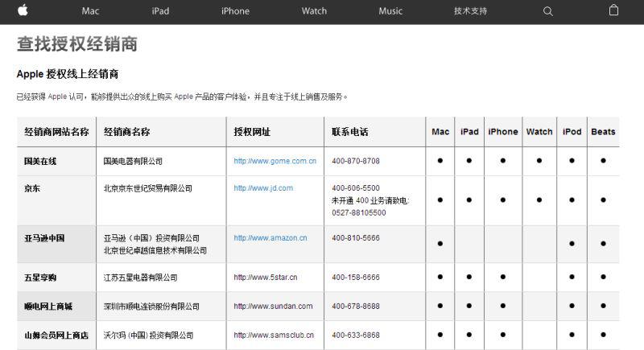Open the 技术支持 menu item
644x350 pixels.
pyautogui.click(x=470, y=11)
